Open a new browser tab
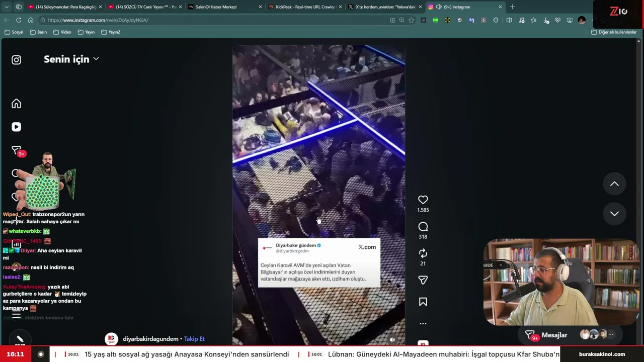 tap(512, 7)
